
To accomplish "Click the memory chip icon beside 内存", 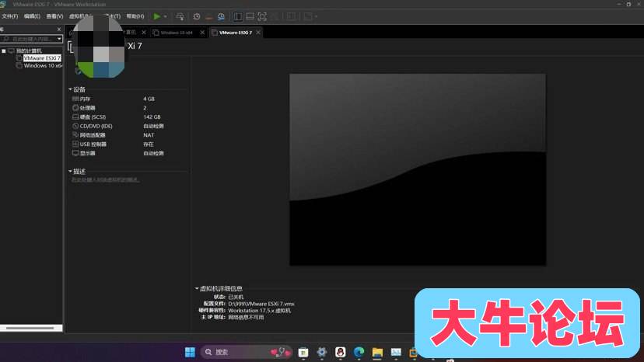I will point(75,99).
